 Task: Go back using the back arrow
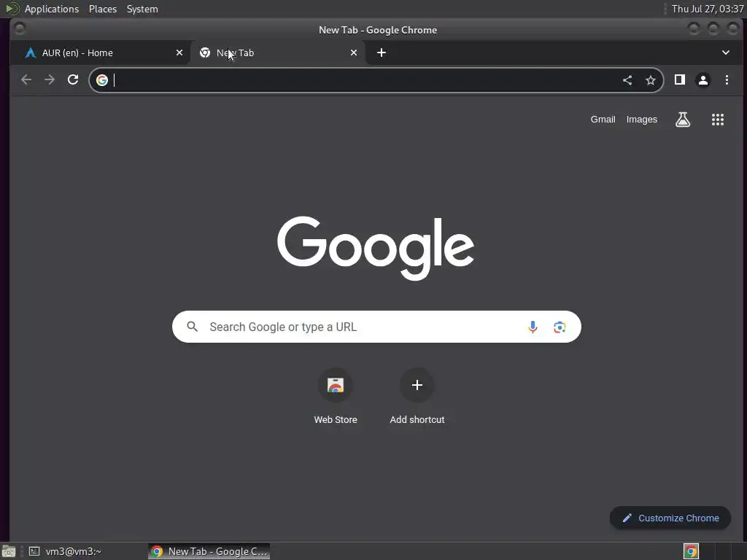pos(26,80)
